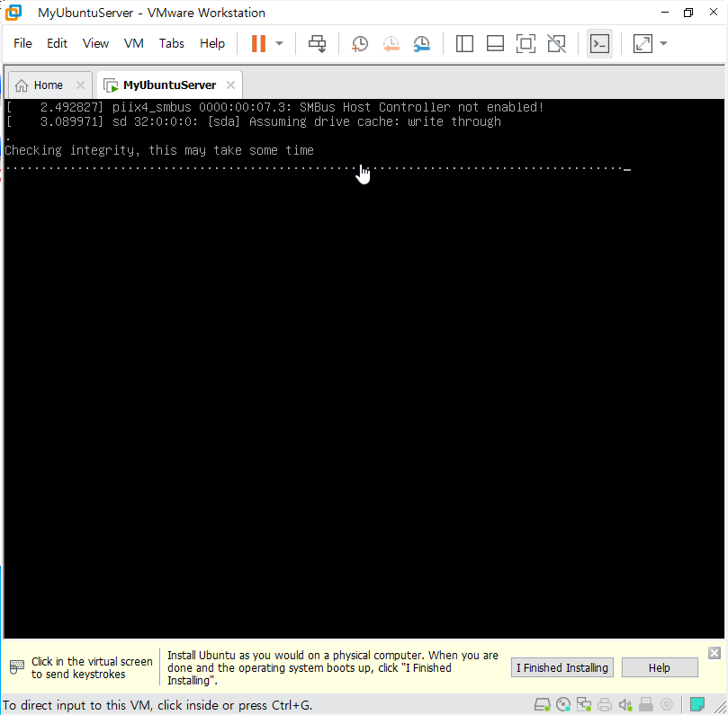
Task: Click inside the VM console screen
Action: [364, 369]
